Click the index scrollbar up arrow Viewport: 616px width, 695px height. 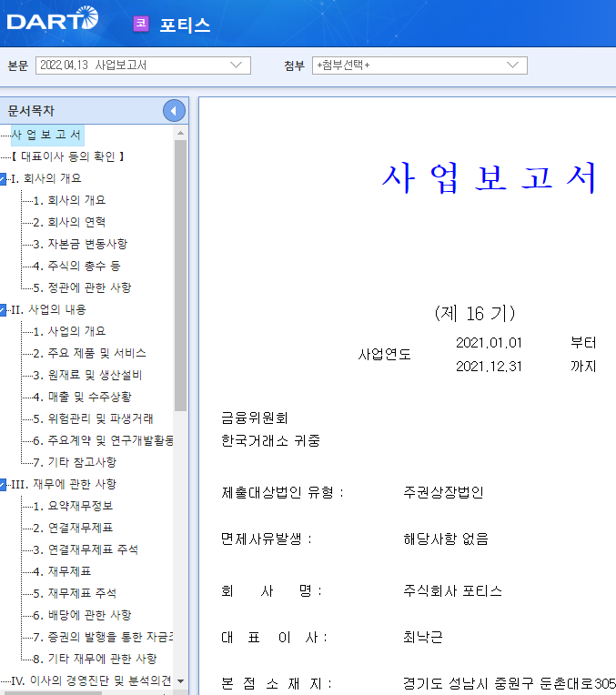tap(180, 133)
